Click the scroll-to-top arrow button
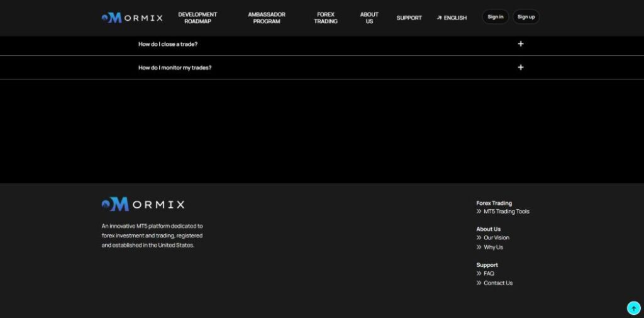644x318 pixels. [x=633, y=308]
